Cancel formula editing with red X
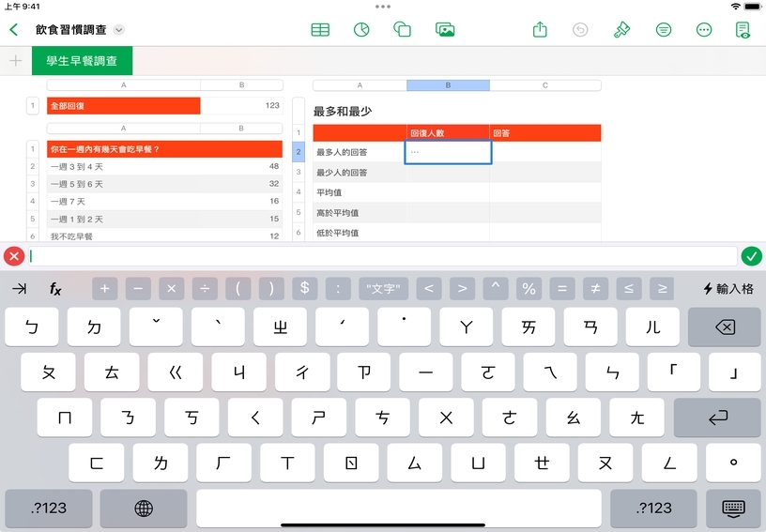766x532 pixels. 14,256
